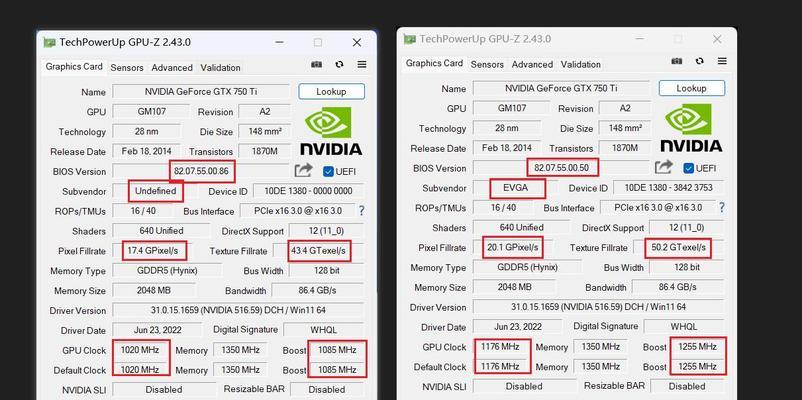This screenshot has height=400, width=802.
Task: Select Graphics Card tab in left window
Action: pos(74,66)
